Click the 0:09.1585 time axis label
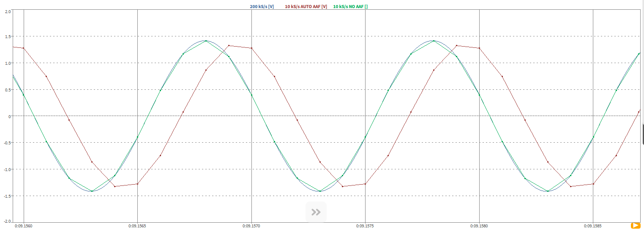 [593, 226]
